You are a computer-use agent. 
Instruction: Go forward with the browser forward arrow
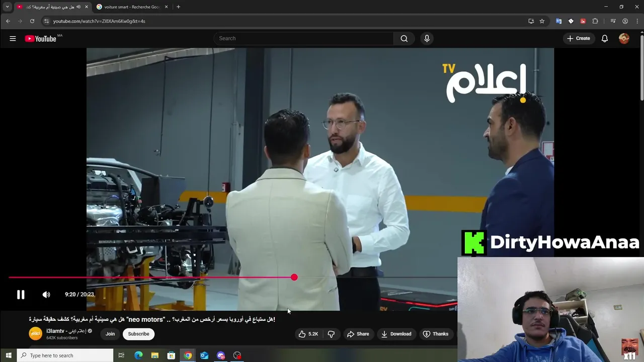(x=20, y=21)
